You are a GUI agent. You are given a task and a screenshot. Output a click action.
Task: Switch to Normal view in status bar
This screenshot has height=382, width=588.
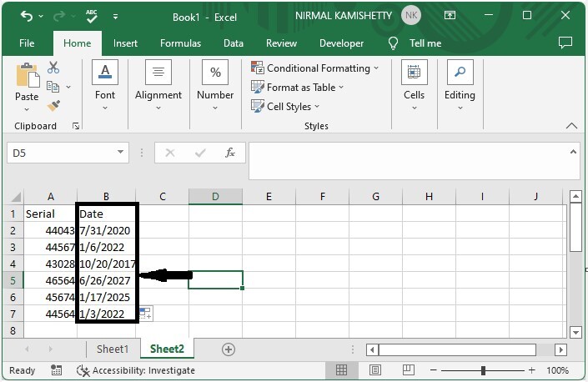(x=342, y=370)
